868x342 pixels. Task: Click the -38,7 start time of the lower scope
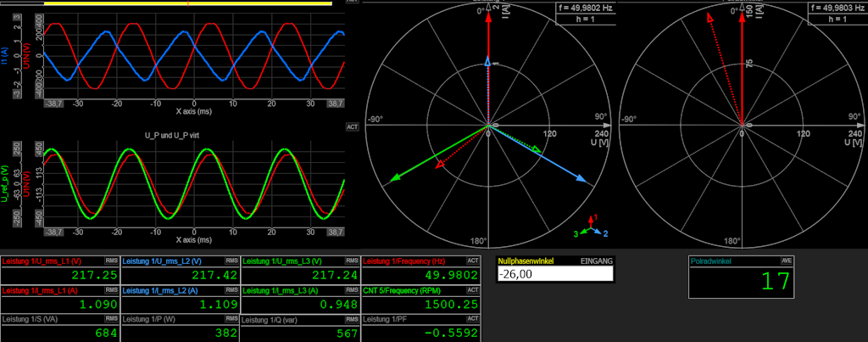coord(54,232)
